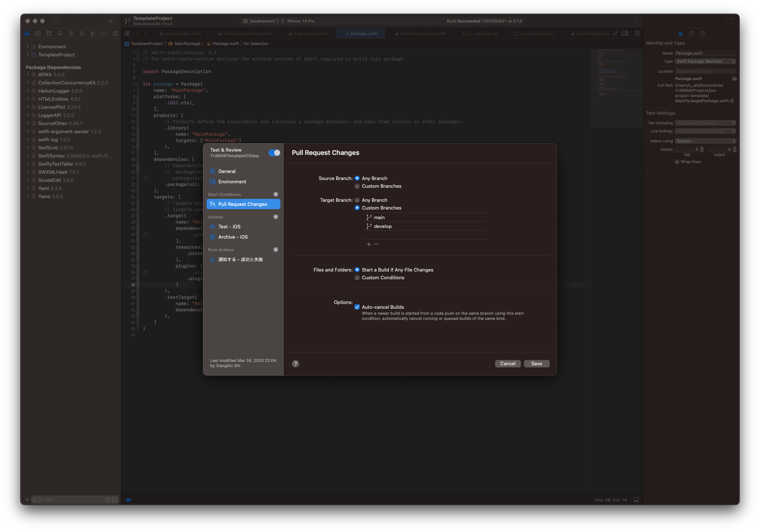The width and height of the screenshot is (760, 532).
Task: Select Pull Request Changes in sidebar
Action: [243, 204]
